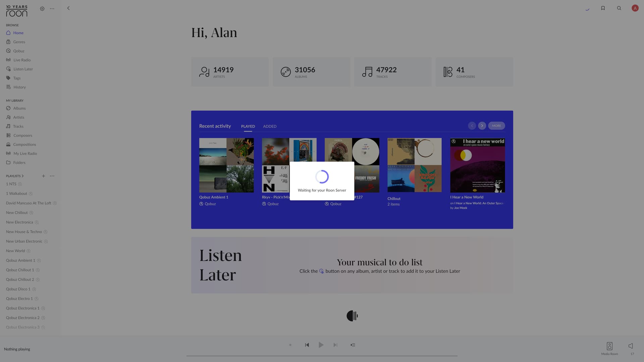Open Tags in sidebar
This screenshot has height=362, width=644.
(x=13, y=78)
